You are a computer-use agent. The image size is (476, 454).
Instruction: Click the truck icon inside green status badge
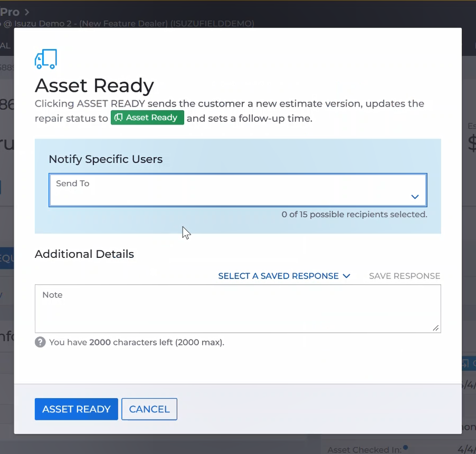point(119,118)
